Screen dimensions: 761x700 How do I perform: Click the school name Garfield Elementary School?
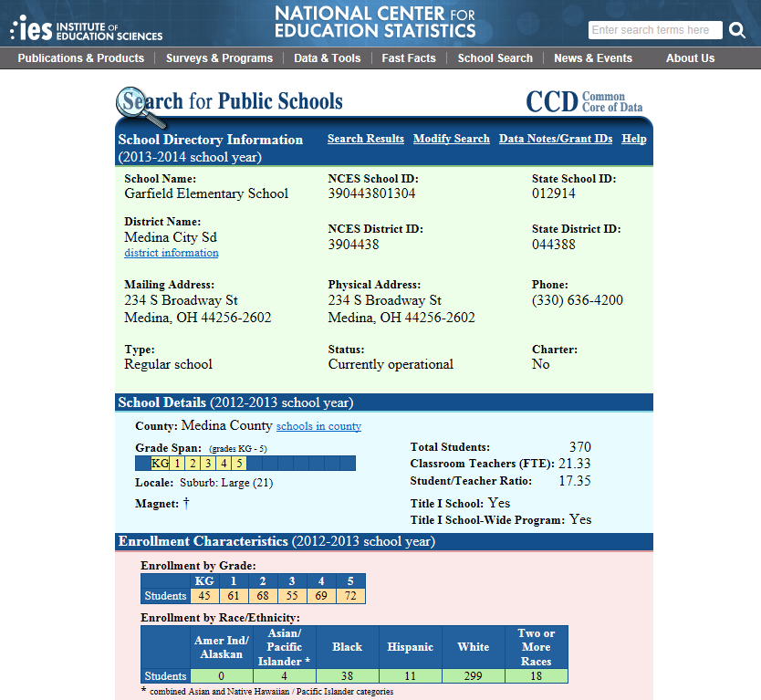(x=206, y=193)
